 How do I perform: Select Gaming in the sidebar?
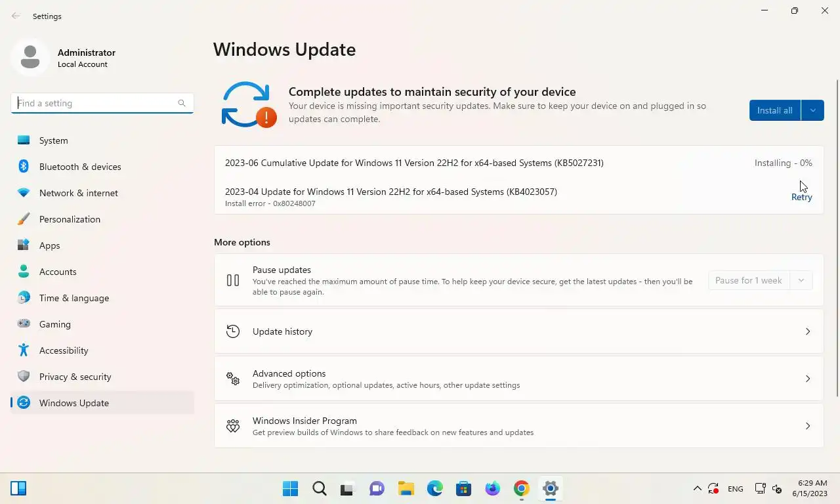click(x=102, y=324)
